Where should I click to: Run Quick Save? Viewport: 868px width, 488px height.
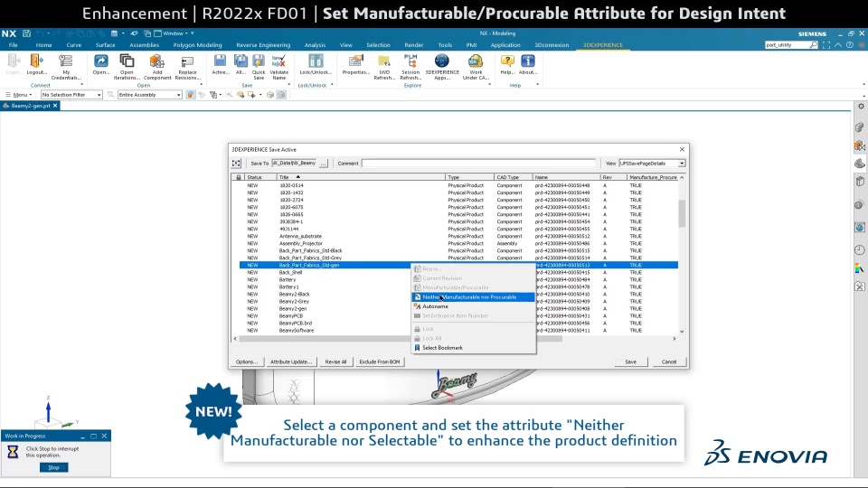(259, 67)
